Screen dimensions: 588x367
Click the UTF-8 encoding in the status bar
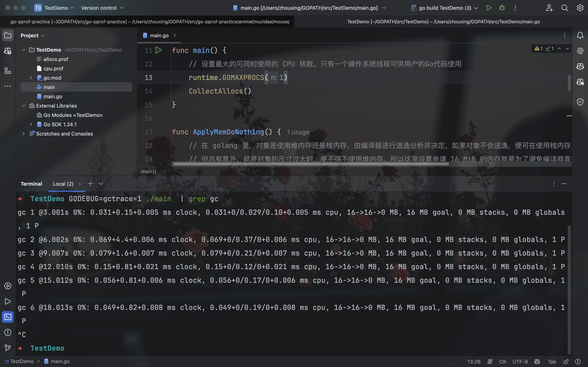[520, 361]
